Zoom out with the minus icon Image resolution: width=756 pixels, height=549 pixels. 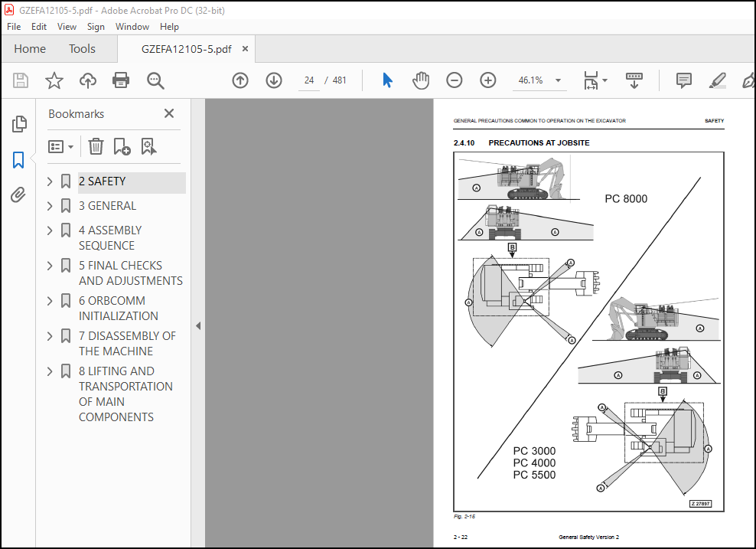455,80
